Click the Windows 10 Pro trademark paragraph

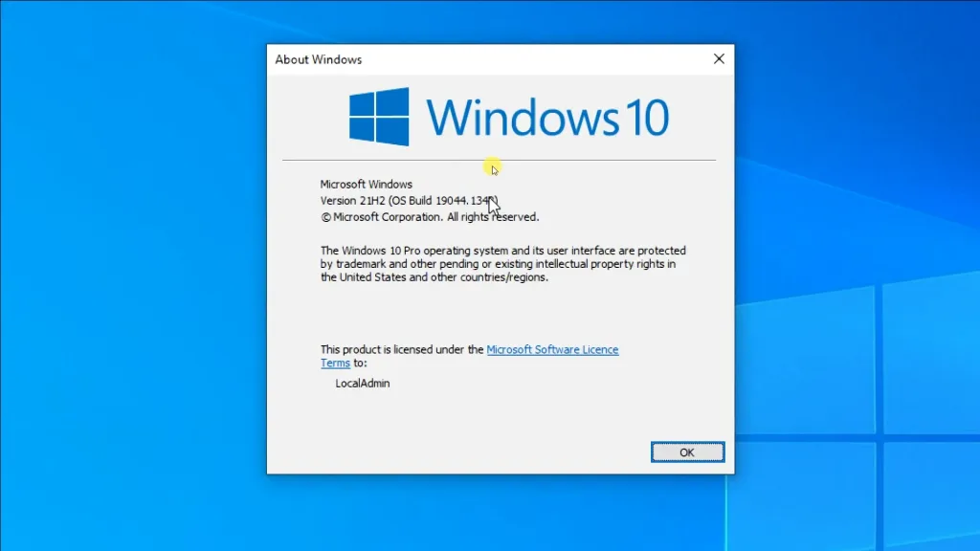coord(503,264)
